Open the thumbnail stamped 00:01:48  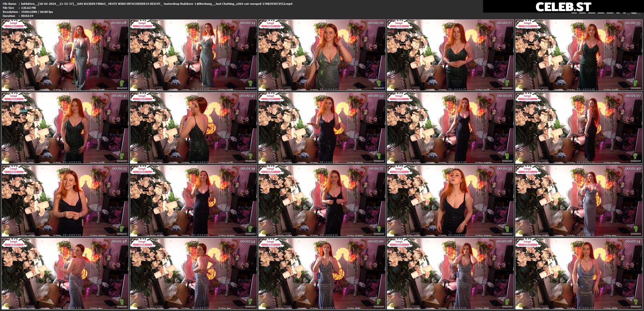pos(65,274)
